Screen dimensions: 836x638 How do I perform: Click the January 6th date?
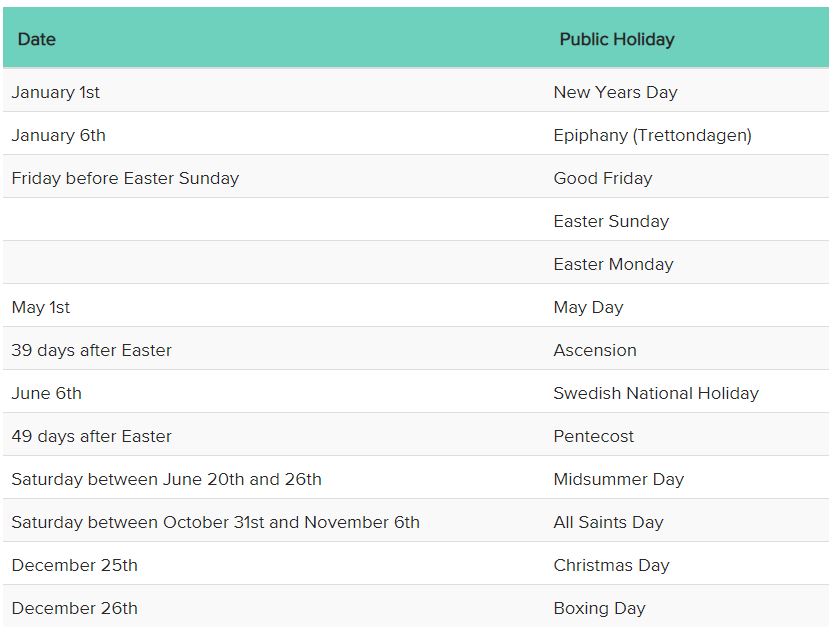59,135
